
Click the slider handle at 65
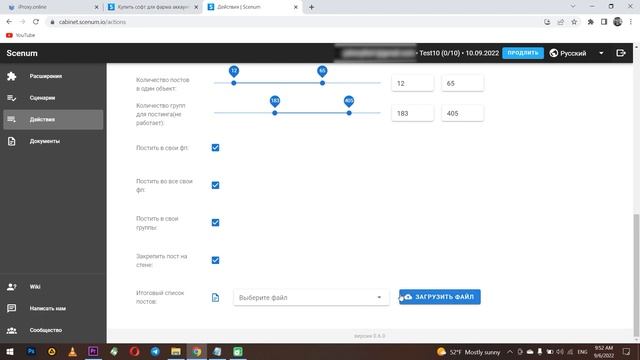tap(322, 83)
